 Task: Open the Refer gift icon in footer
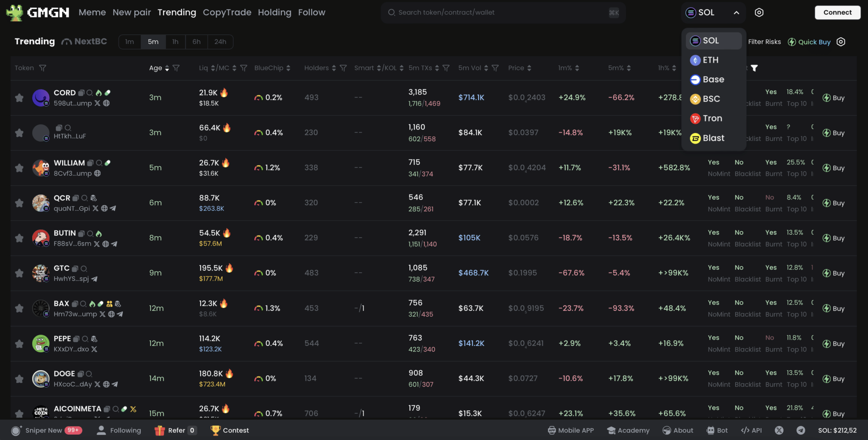click(160, 430)
